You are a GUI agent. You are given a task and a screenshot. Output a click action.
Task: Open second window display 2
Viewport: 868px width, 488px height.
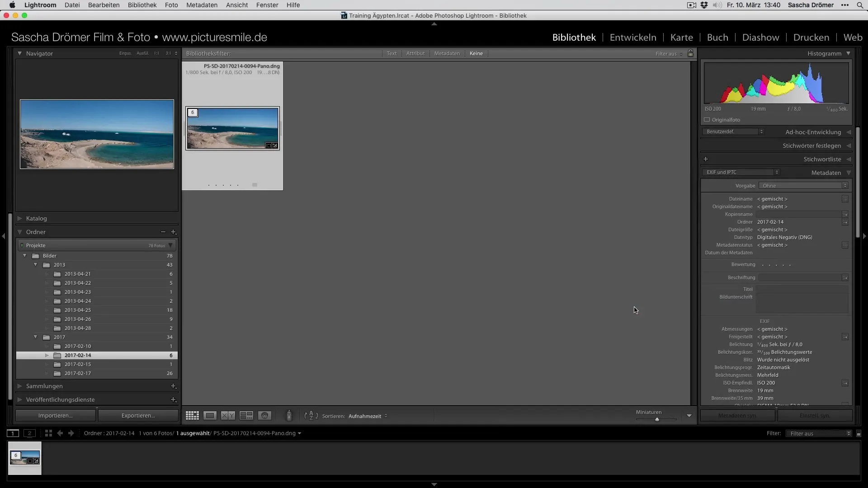[29, 433]
